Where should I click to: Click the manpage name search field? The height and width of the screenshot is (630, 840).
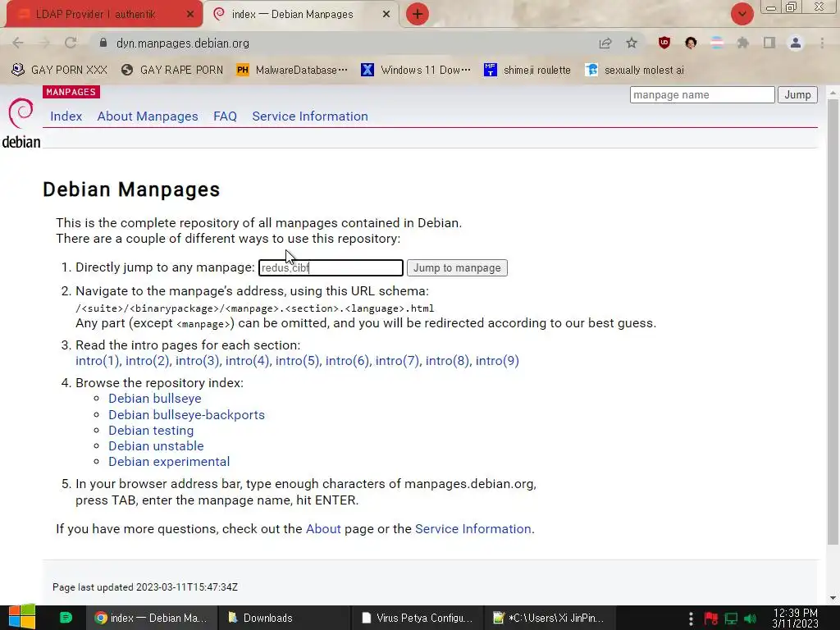pos(702,95)
